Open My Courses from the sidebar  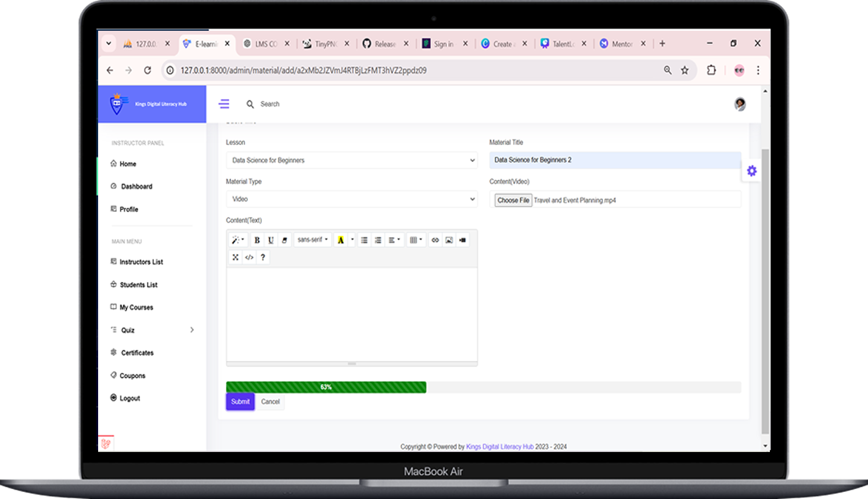[136, 308]
